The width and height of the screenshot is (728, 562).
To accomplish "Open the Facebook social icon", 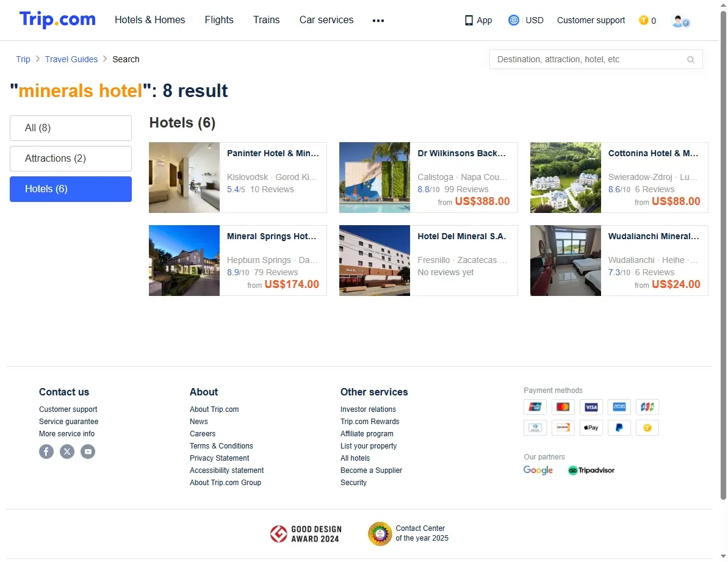I will pyautogui.click(x=46, y=451).
